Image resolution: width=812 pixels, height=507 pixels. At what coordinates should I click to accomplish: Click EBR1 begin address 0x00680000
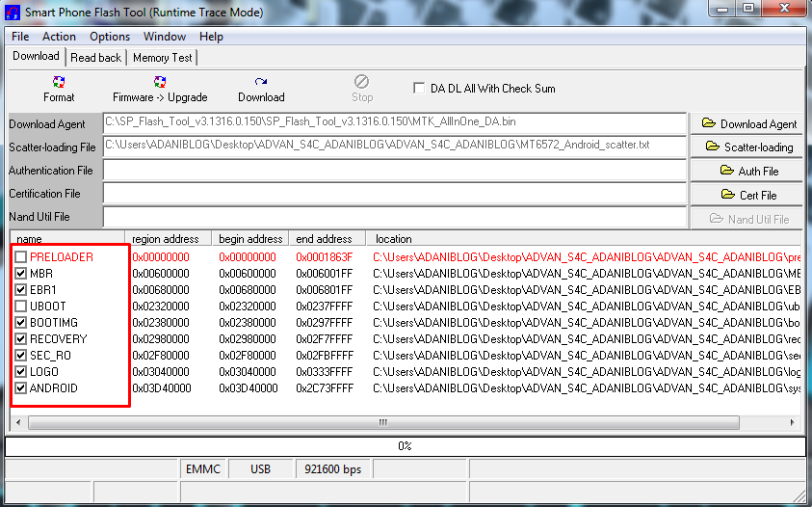pos(248,290)
